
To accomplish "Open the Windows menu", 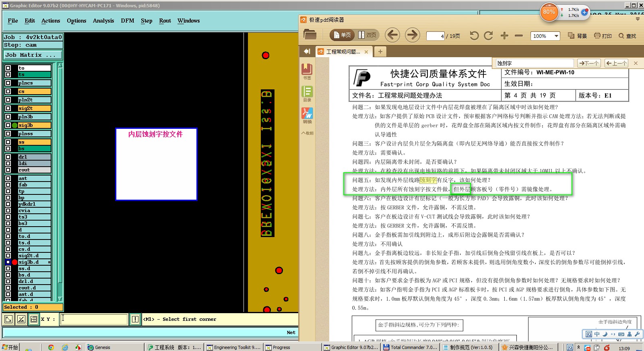I will tap(188, 21).
